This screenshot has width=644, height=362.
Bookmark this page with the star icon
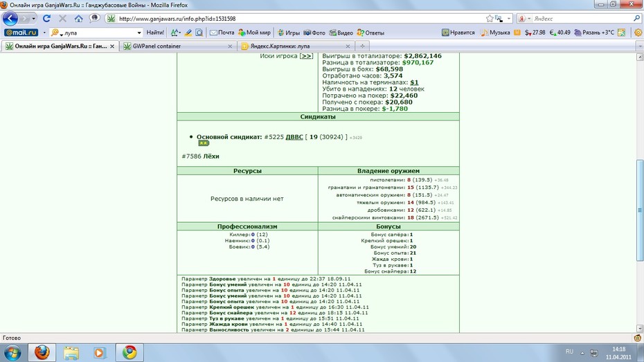pyautogui.click(x=489, y=19)
